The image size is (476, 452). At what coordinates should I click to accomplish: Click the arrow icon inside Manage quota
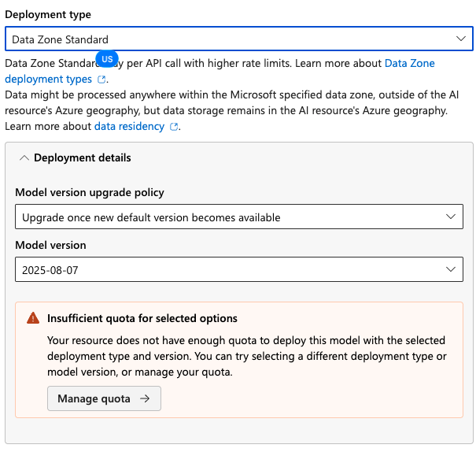[145, 398]
